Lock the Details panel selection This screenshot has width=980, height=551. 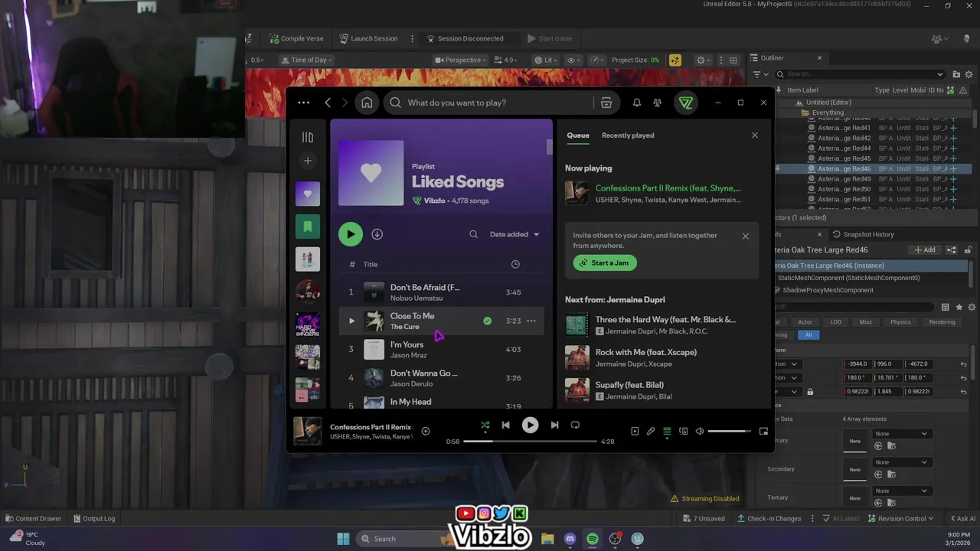968,249
